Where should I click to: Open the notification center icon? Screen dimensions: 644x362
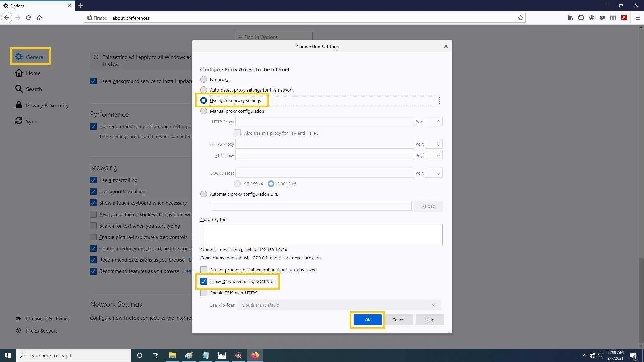[633, 355]
